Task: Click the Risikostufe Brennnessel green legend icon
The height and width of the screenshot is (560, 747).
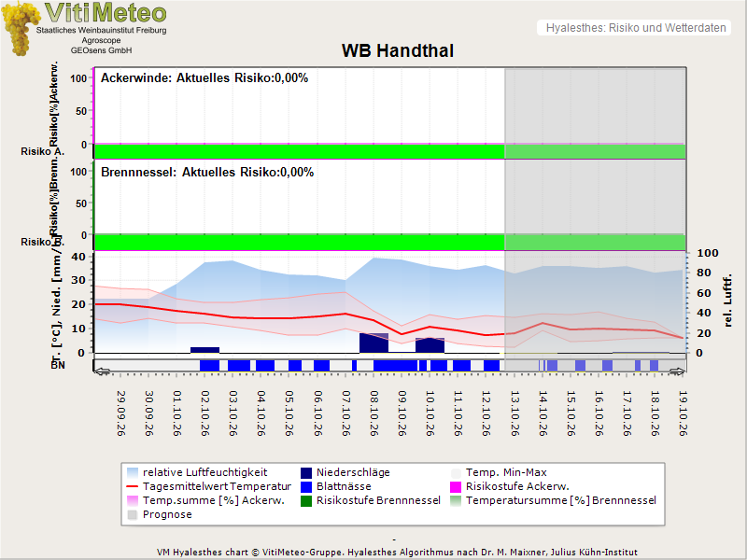Action: tap(306, 501)
